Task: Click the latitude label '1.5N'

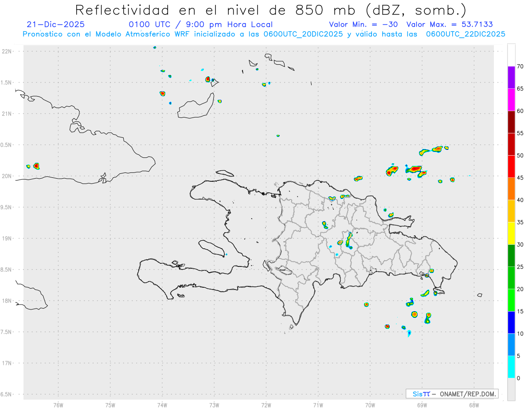Action: coord(7,82)
